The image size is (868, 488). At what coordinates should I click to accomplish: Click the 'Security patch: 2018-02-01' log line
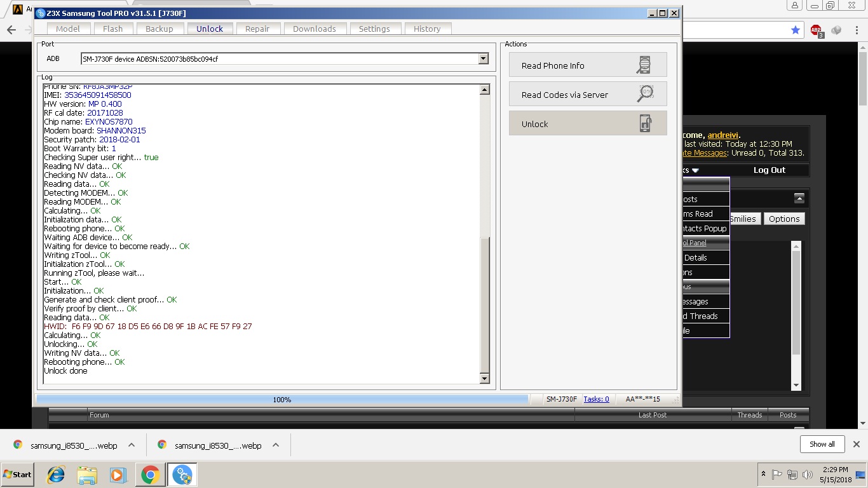click(92, 140)
